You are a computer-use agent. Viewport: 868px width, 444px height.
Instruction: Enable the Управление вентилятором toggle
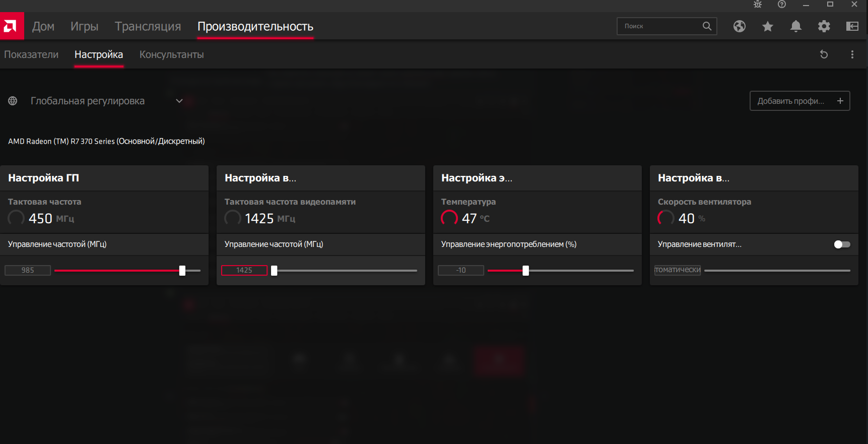point(842,244)
